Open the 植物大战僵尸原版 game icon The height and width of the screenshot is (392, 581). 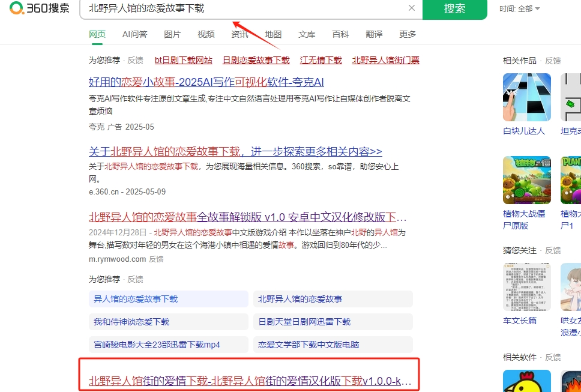[x=526, y=180]
